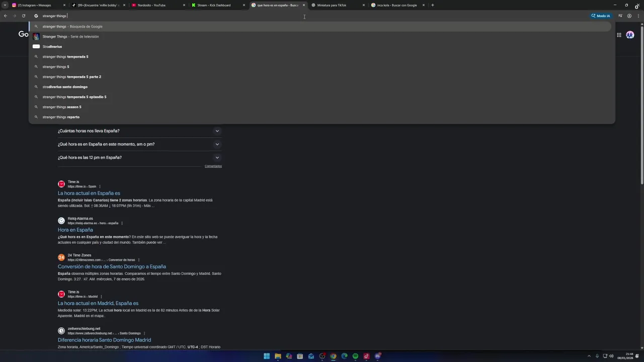The height and width of the screenshot is (362, 644).
Task: Open the Chrome profile avatar icon
Action: coord(629,16)
